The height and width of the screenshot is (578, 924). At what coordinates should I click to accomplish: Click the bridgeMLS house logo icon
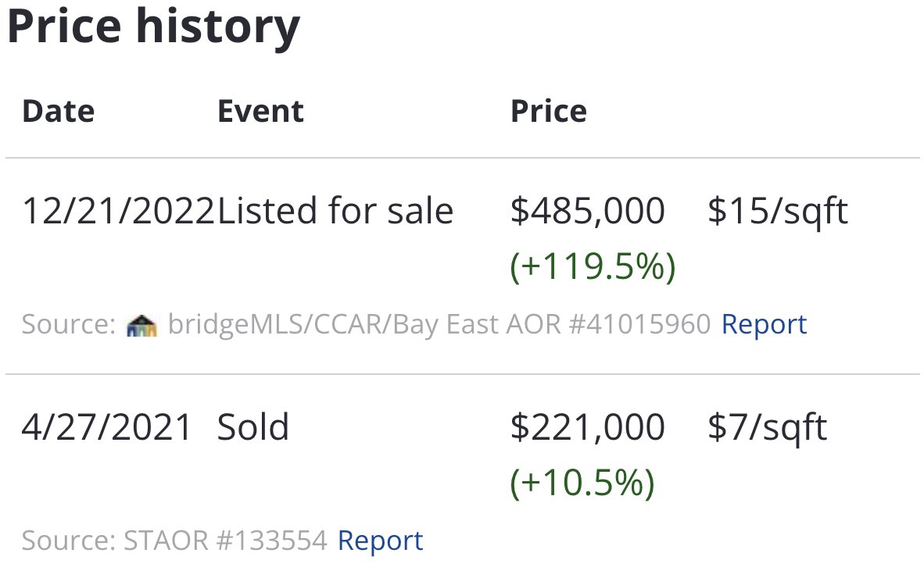[x=141, y=324]
